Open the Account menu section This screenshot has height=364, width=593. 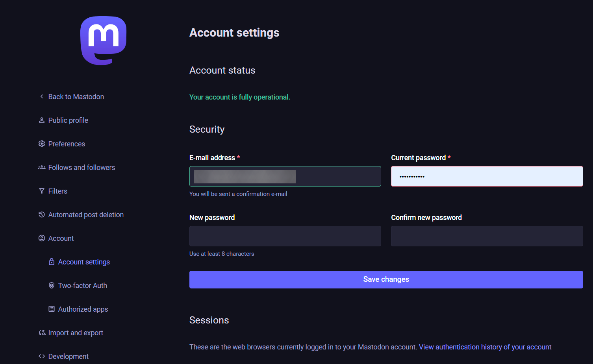(61, 238)
